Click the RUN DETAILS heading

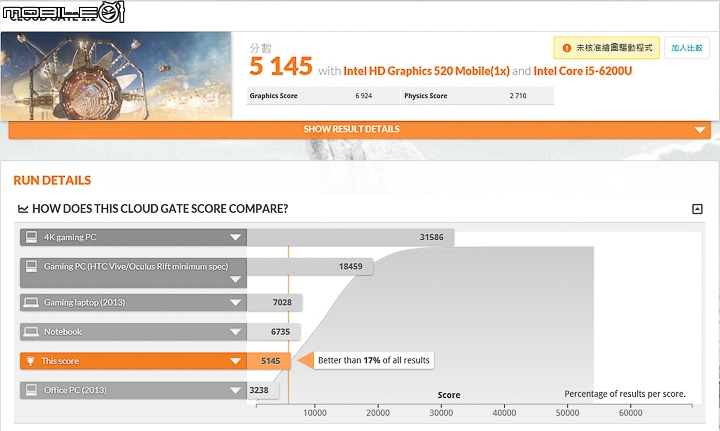click(52, 180)
